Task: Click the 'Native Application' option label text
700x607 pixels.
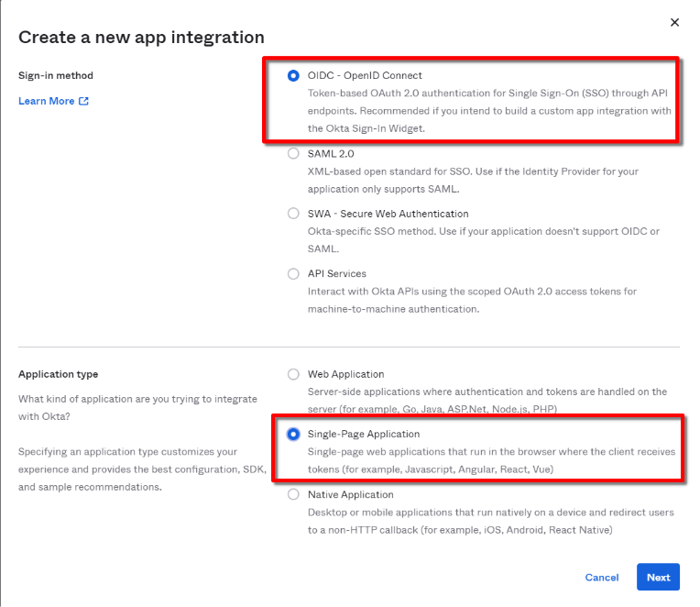Action: click(351, 494)
